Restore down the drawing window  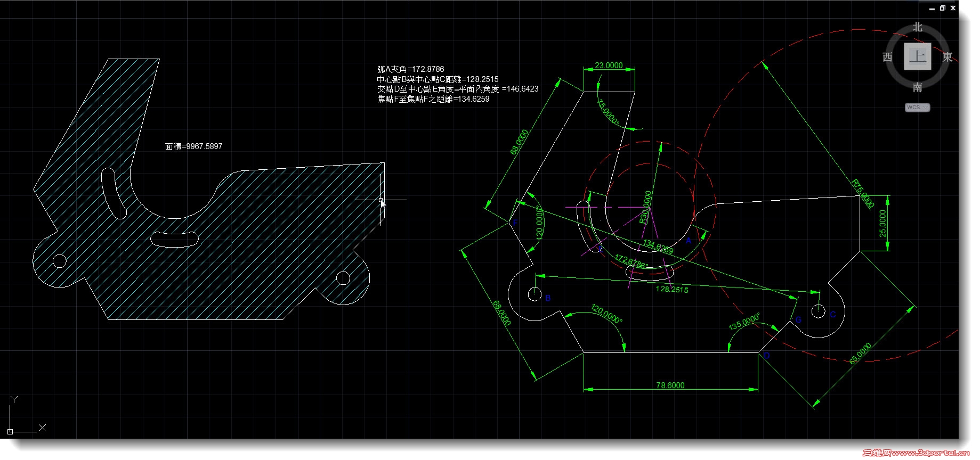942,8
